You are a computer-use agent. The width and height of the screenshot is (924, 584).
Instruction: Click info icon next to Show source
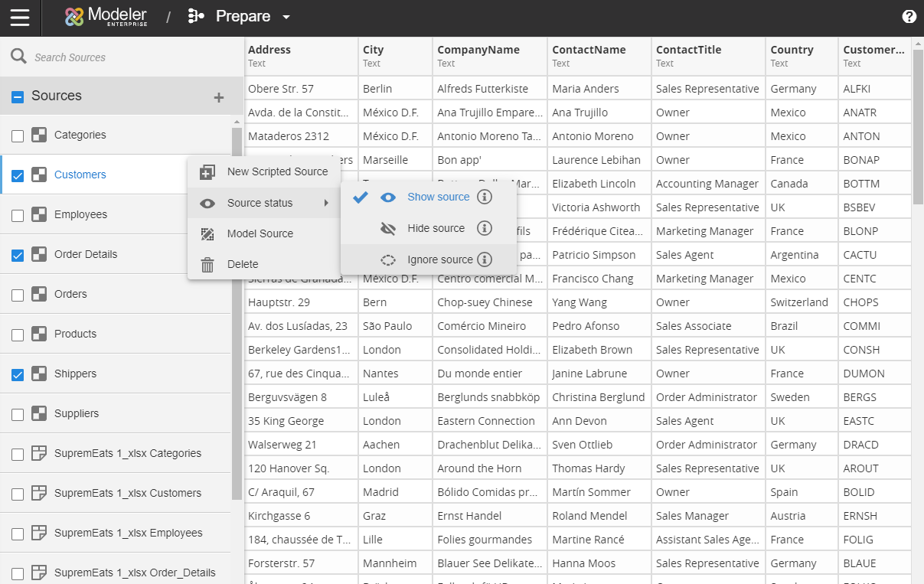pyautogui.click(x=484, y=197)
